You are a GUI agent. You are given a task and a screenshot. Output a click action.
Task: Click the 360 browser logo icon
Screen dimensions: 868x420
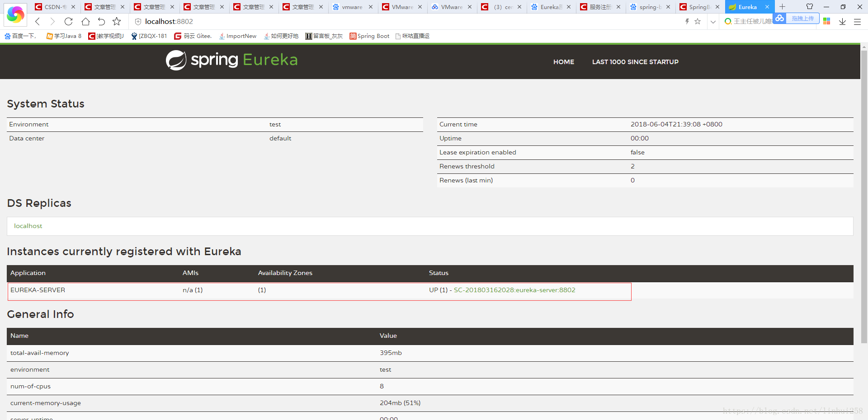15,14
